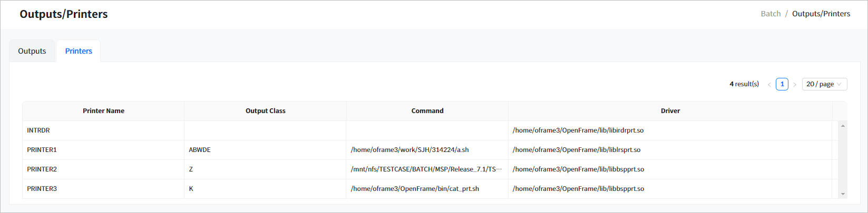Screen dimensions: 868x213
Task: Open the 20 / page dropdown
Action: coord(824,84)
